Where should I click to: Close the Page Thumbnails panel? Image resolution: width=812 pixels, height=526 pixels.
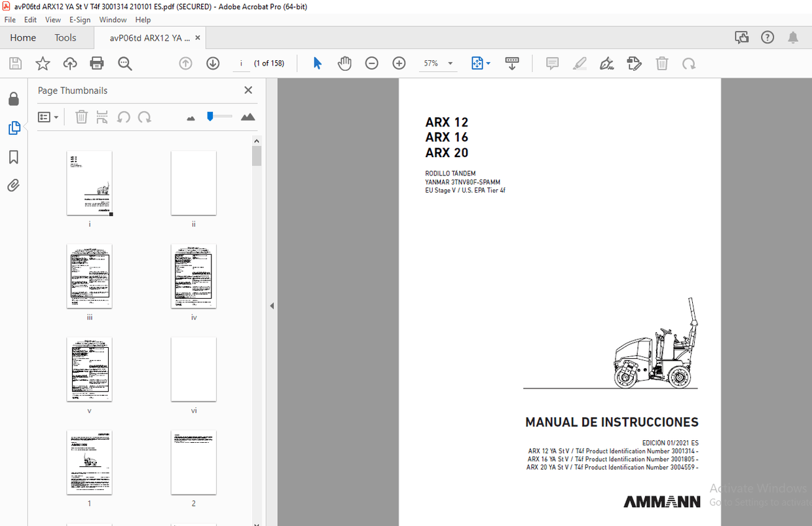[248, 90]
